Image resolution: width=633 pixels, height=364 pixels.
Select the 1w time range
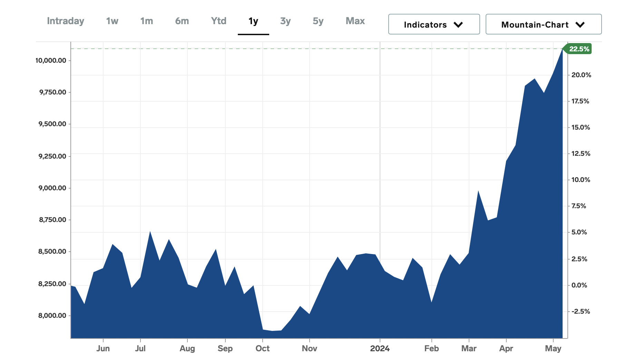tap(111, 21)
